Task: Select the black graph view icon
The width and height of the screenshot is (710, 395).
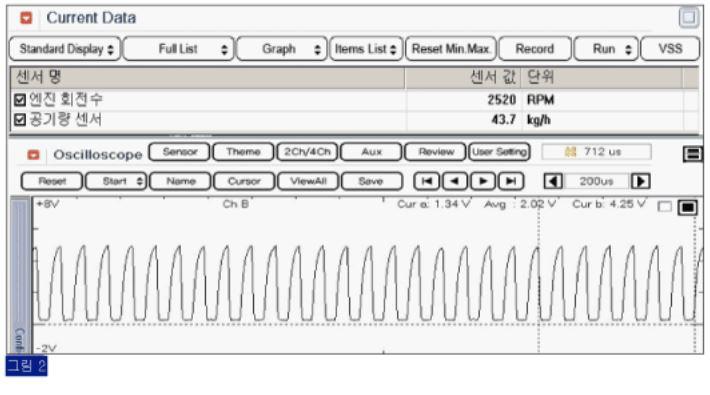Action: (x=687, y=207)
